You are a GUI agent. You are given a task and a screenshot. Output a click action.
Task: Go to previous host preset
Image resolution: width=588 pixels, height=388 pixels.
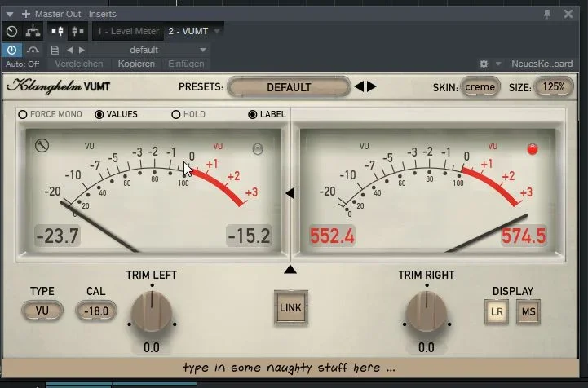pyautogui.click(x=70, y=50)
